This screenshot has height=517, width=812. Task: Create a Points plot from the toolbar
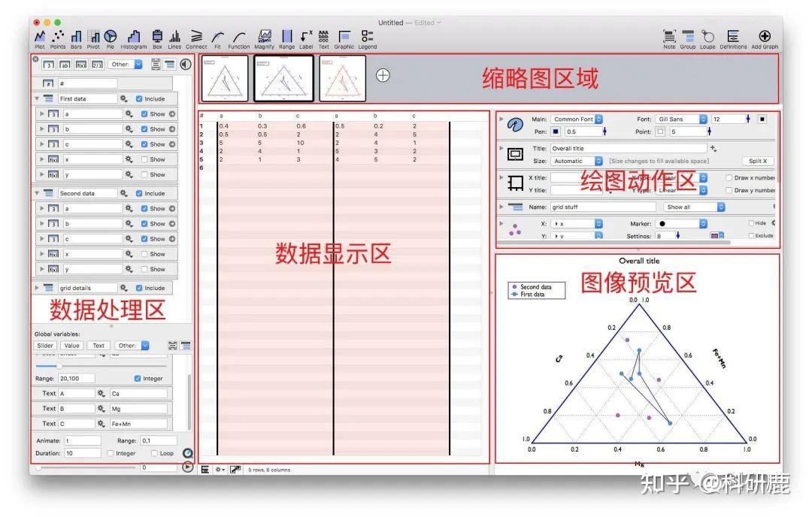click(58, 38)
